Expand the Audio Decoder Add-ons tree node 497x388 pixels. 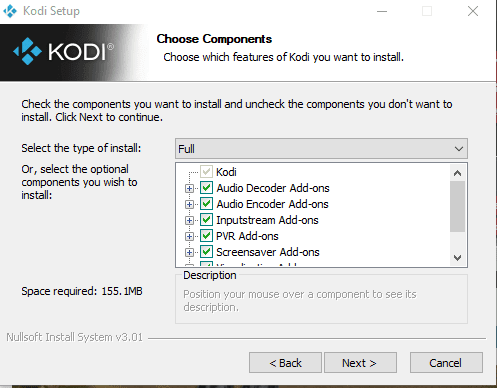pyautogui.click(x=189, y=188)
